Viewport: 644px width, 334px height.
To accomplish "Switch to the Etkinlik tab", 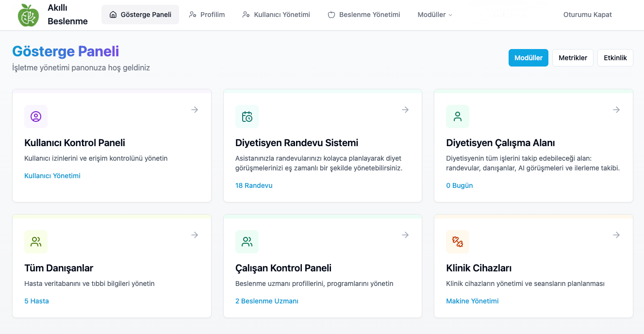I will click(x=615, y=58).
